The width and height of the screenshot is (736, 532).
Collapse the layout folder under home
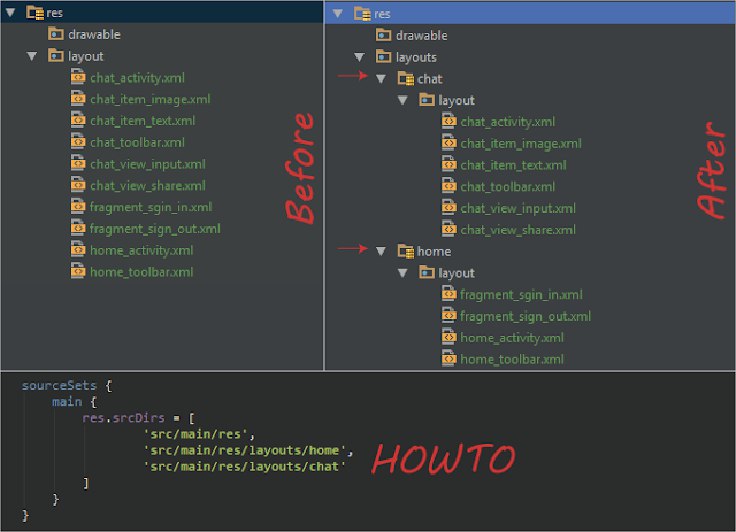[x=402, y=273]
